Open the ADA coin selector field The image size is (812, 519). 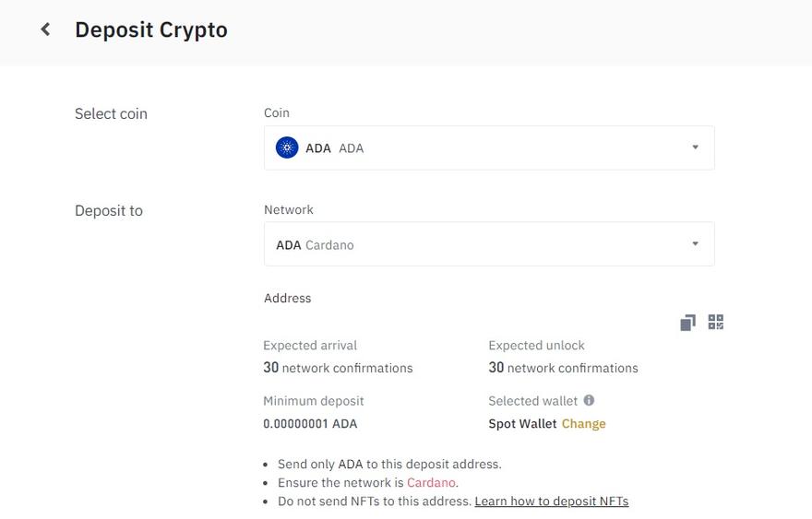(x=489, y=147)
